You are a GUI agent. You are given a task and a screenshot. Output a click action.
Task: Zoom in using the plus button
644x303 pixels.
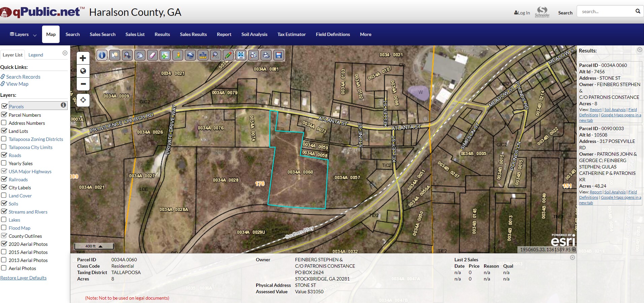83,58
